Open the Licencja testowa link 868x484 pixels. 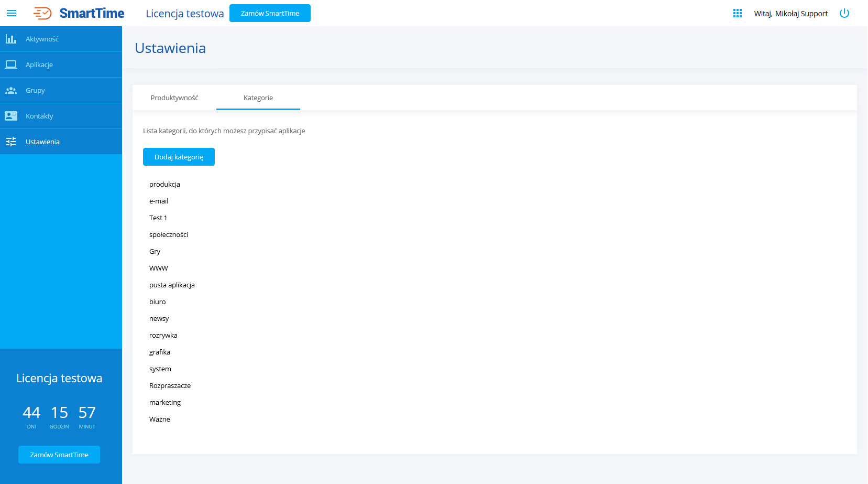184,13
